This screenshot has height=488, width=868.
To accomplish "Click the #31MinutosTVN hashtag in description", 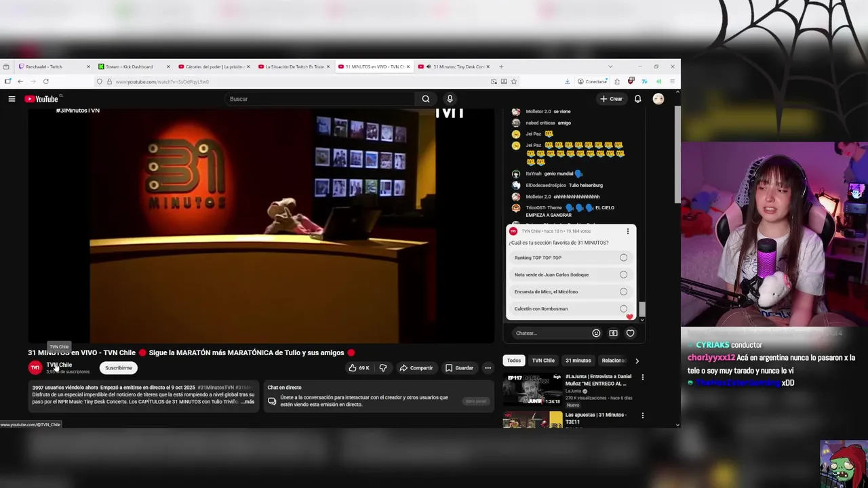I will [x=216, y=388].
